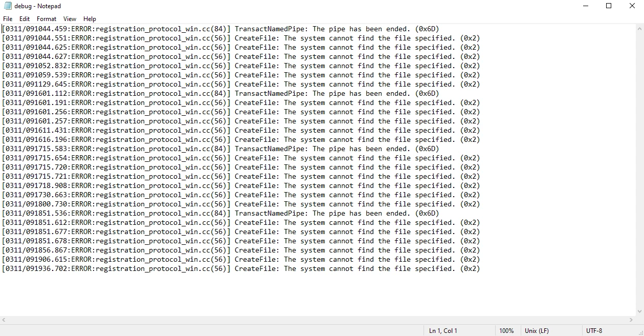Click the log line timestamped 091129.645
This screenshot has width=644, height=336.
coord(241,85)
